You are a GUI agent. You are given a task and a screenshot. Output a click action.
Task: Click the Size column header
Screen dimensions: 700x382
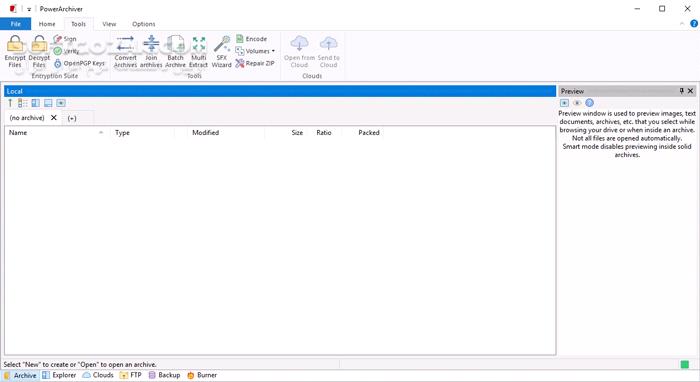coord(297,133)
